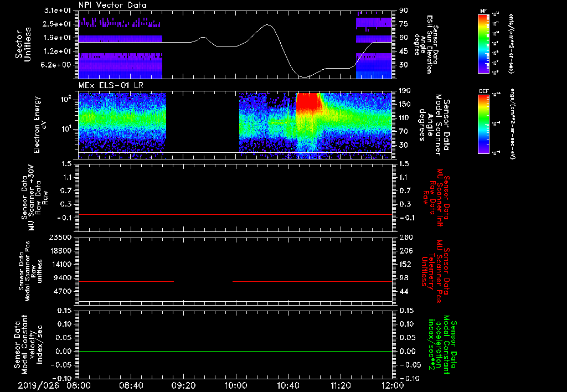
Task: Click the red MU Scanner Pos Telemetry label
Action: (435, 271)
